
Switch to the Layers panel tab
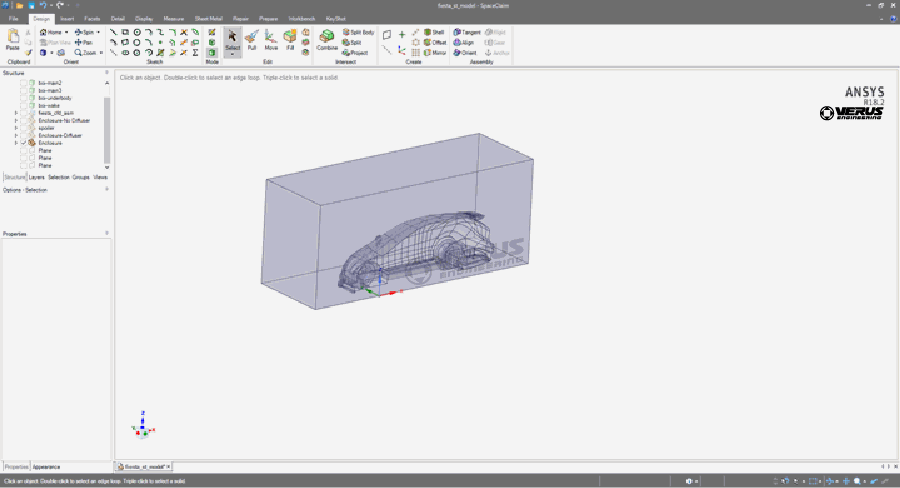click(x=36, y=177)
